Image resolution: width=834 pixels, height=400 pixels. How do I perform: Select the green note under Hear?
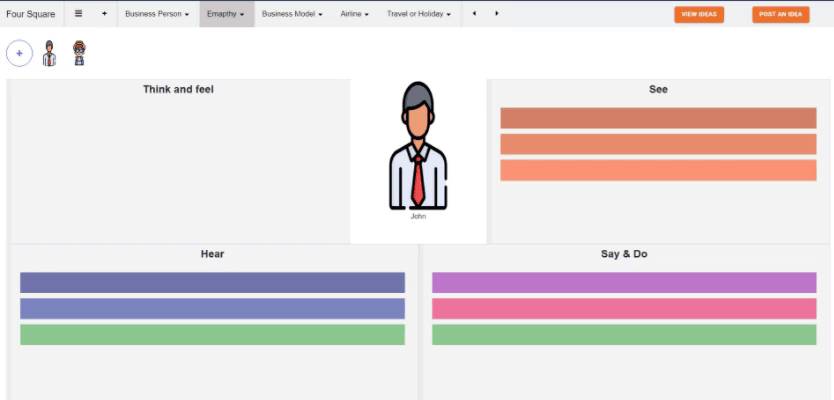(212, 335)
